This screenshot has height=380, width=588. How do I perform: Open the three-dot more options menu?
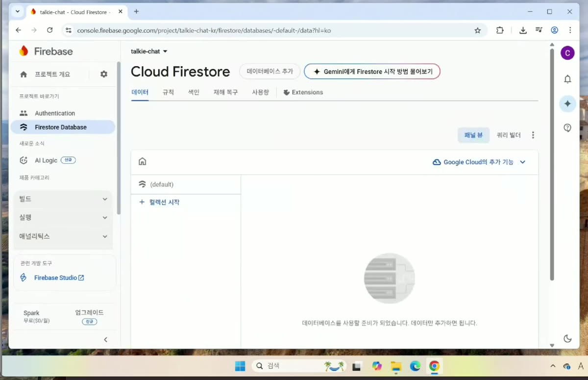(x=533, y=135)
